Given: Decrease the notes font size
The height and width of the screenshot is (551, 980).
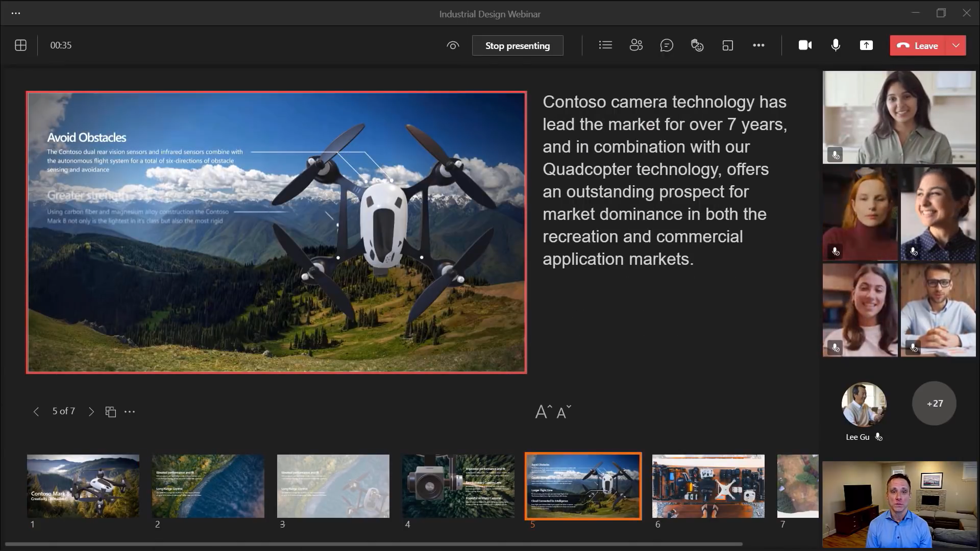Looking at the screenshot, I should click(563, 412).
